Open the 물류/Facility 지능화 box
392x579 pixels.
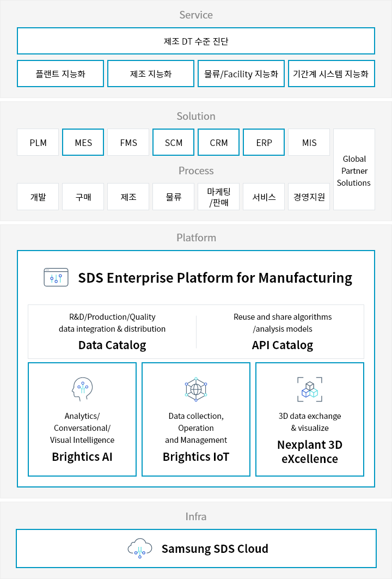(241, 74)
